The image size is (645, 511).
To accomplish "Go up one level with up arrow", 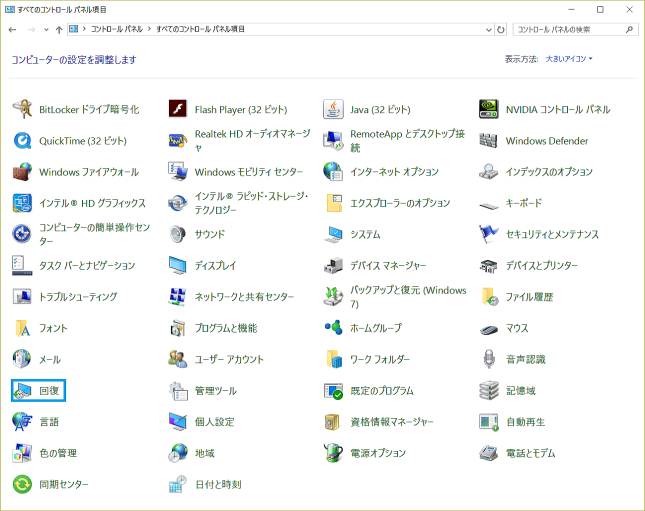I will [x=59, y=30].
